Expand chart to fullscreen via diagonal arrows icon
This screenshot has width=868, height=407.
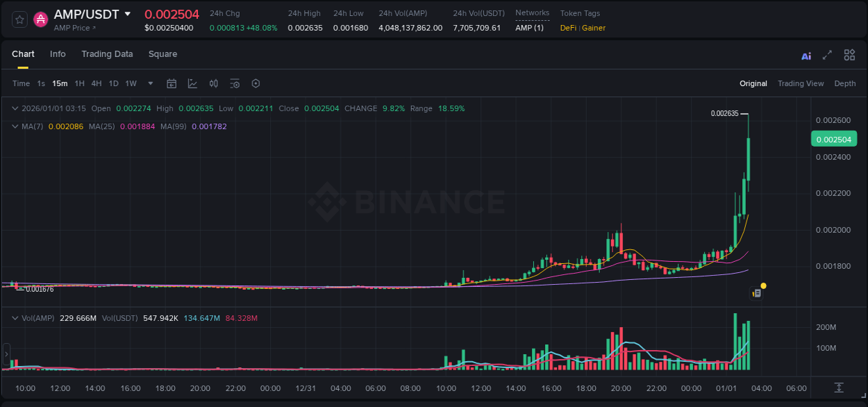[828, 54]
